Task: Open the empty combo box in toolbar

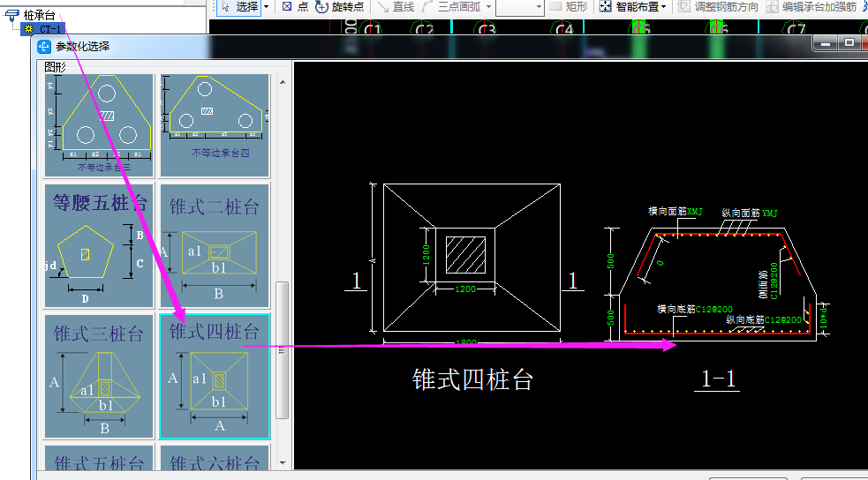Action: [520, 7]
